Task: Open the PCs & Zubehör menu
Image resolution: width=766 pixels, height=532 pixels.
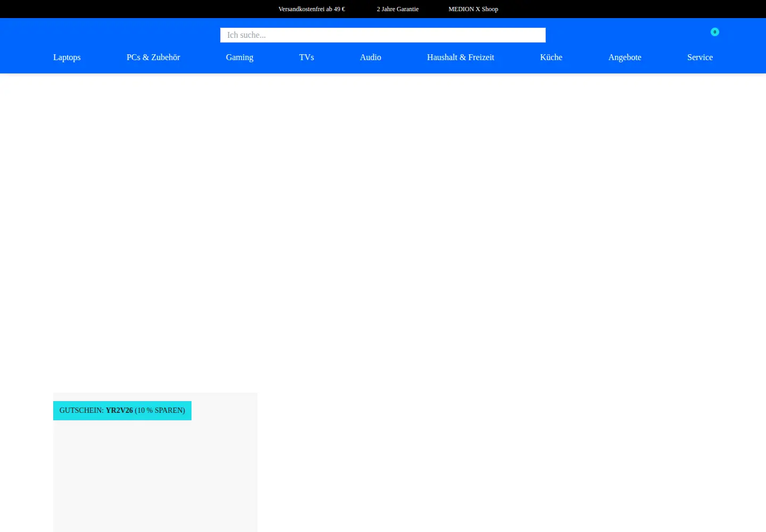Action: click(153, 57)
